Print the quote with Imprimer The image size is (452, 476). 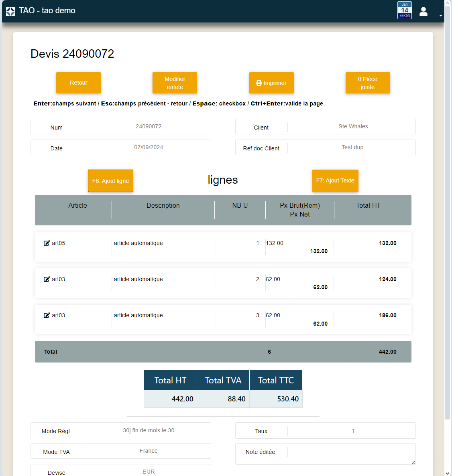(271, 83)
